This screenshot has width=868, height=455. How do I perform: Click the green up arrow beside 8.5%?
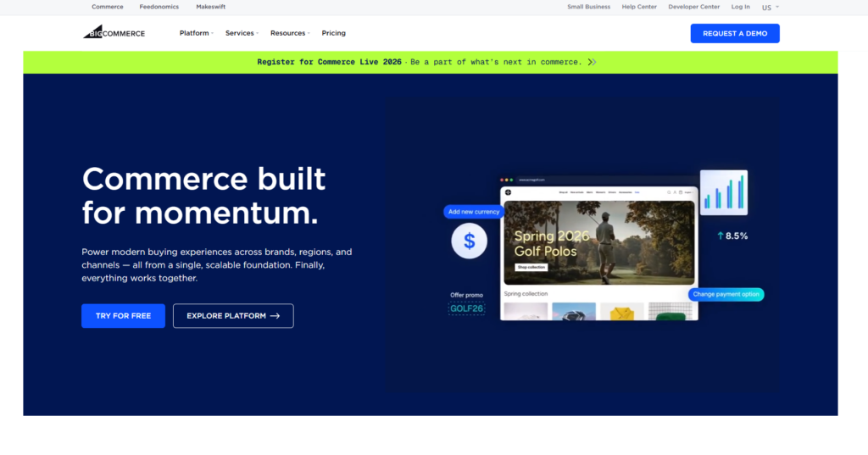tap(721, 236)
